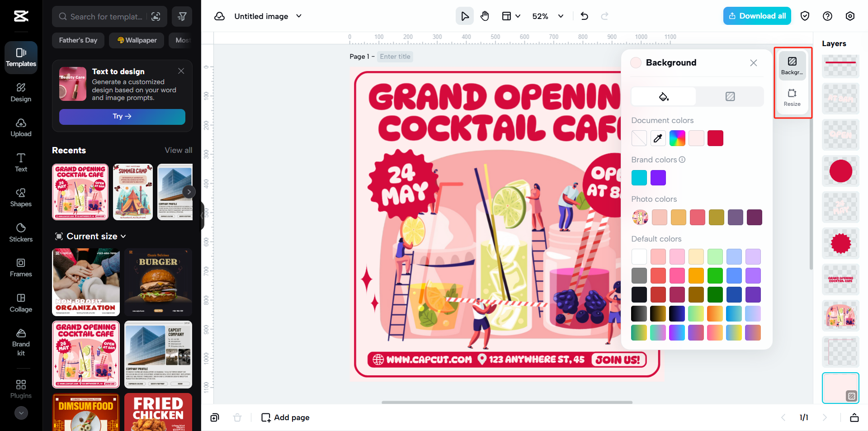The image size is (868, 431).
Task: Open the Shapes panel
Action: [x=20, y=197]
